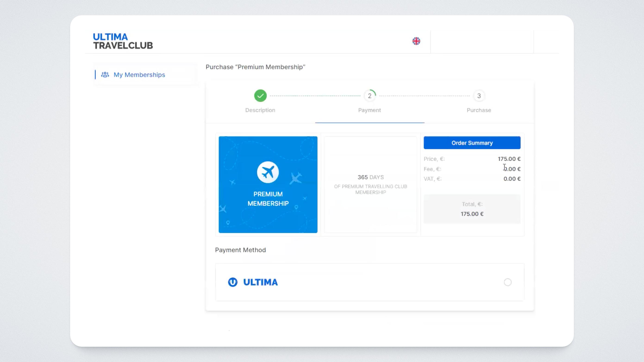Select the Payment step label
Screen dimensions: 644x362
tap(369, 110)
